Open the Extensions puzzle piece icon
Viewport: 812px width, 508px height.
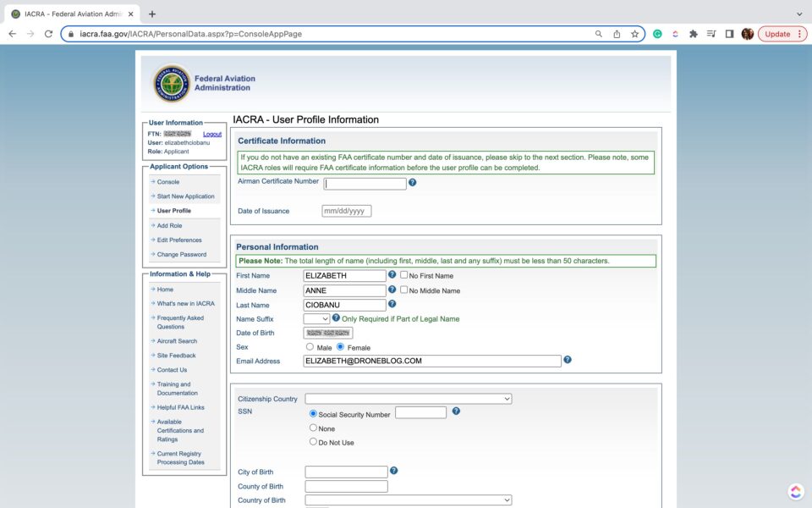(693, 34)
